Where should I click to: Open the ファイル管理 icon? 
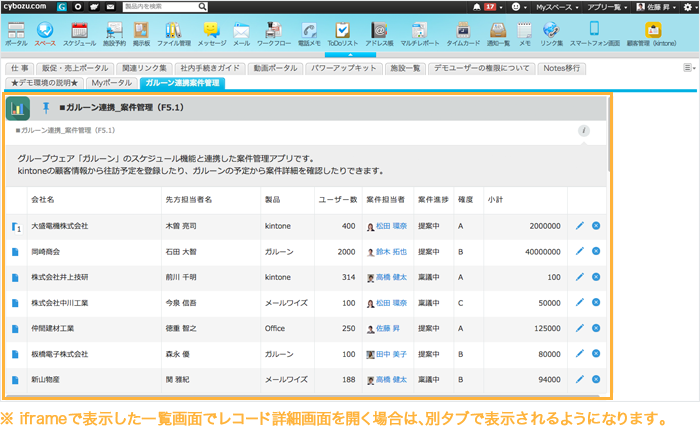click(x=174, y=32)
